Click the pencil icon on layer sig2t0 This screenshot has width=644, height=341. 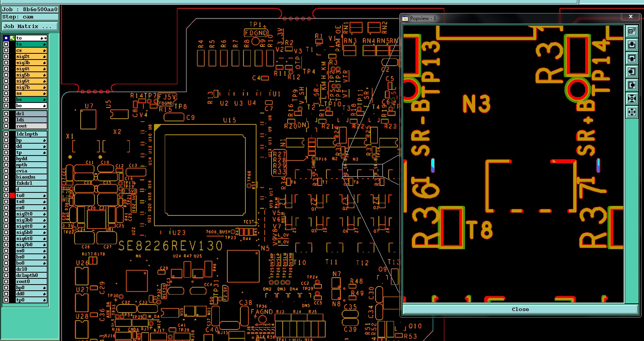(x=45, y=214)
